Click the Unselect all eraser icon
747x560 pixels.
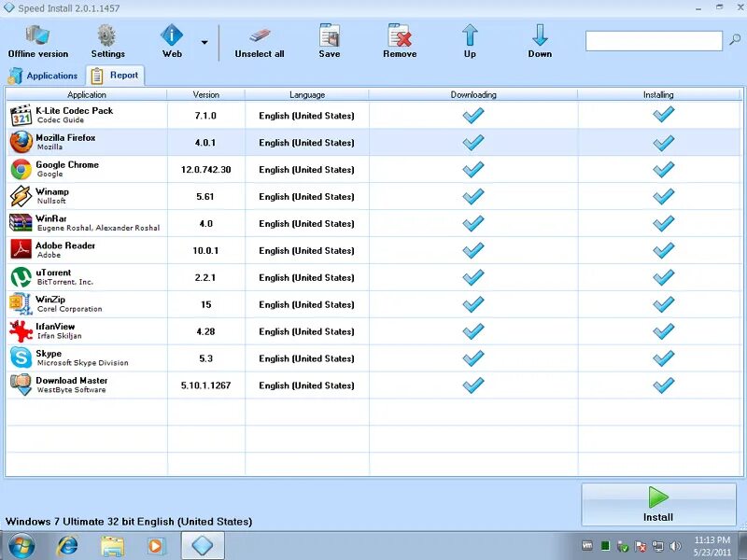(260, 35)
